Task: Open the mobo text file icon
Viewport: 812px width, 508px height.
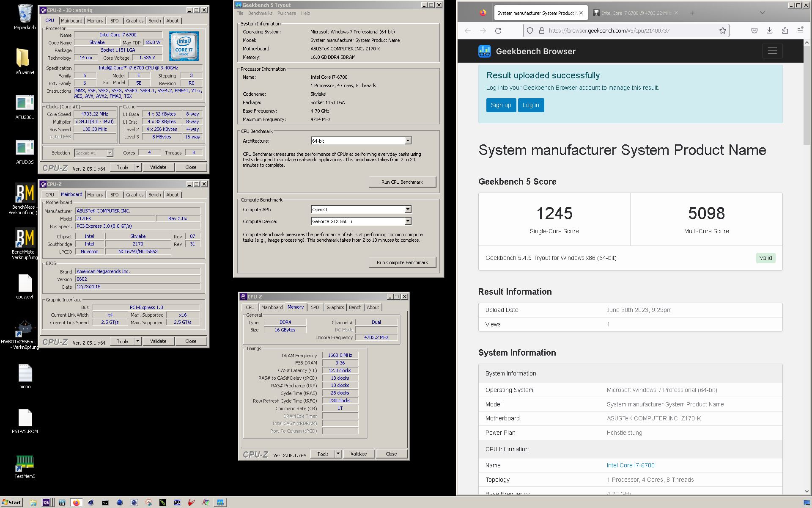Action: (25, 376)
